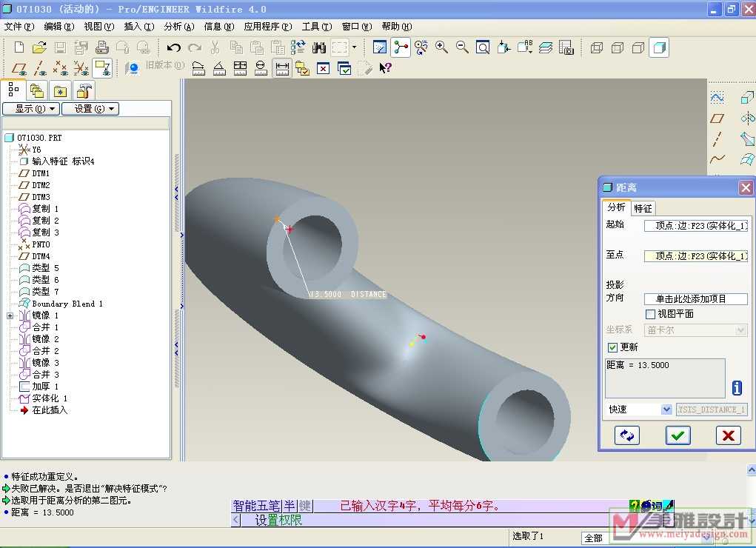Open the Layers stack icon
This screenshot has height=548, width=756.
pos(545,47)
